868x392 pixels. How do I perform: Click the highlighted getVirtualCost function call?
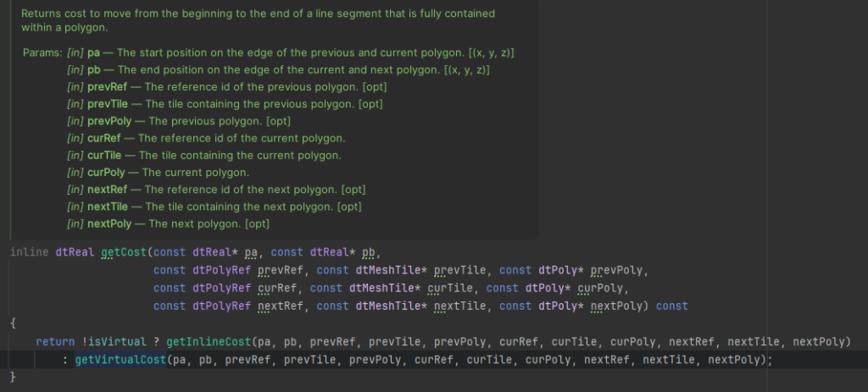click(120, 359)
